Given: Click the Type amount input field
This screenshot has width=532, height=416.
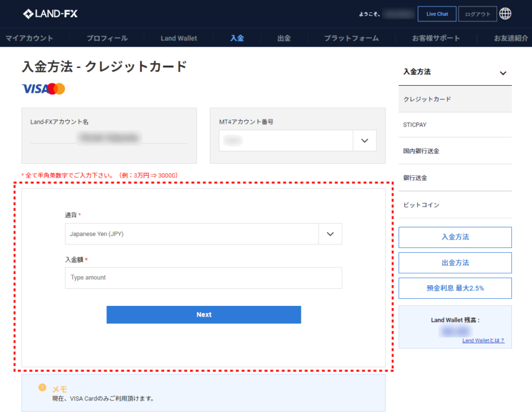Looking at the screenshot, I should point(203,278).
